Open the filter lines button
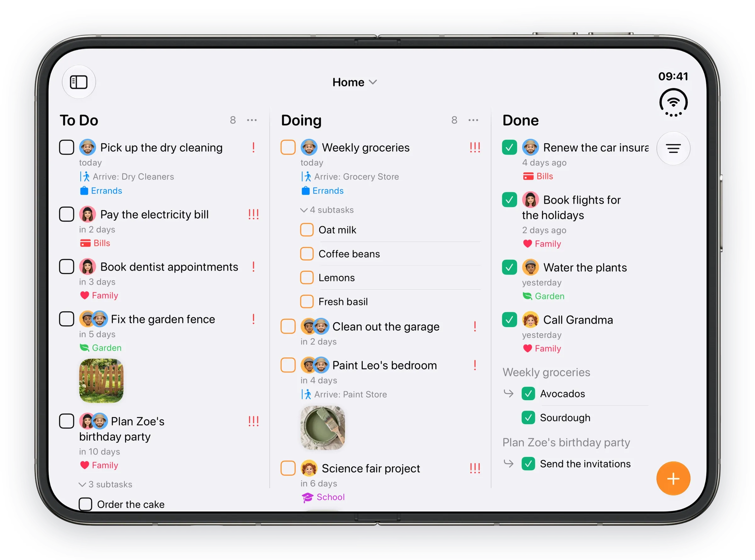This screenshot has width=755, height=560. pos(673,148)
